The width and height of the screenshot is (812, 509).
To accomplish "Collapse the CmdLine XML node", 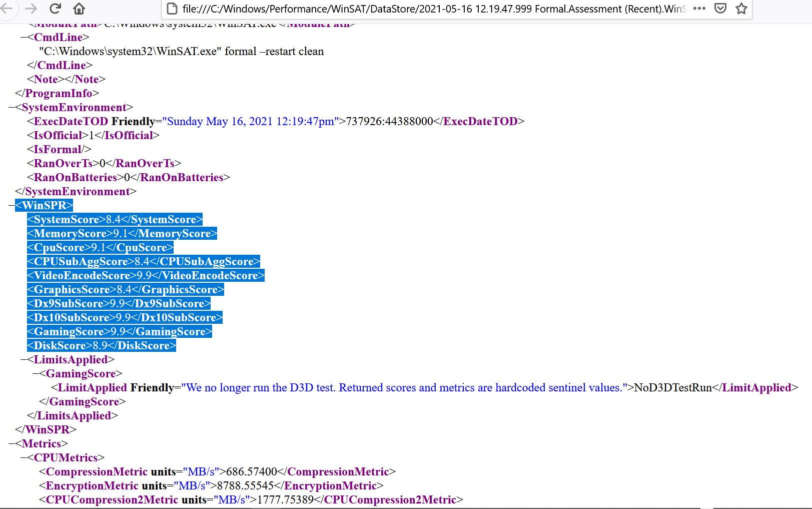I will (x=24, y=38).
